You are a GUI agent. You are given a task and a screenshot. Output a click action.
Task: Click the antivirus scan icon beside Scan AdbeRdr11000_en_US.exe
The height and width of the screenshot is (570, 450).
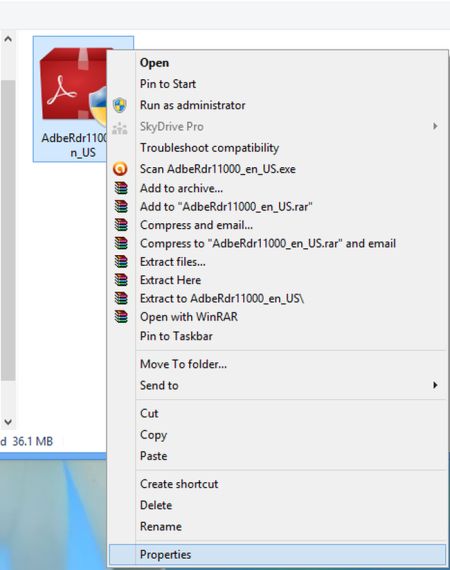click(x=120, y=169)
